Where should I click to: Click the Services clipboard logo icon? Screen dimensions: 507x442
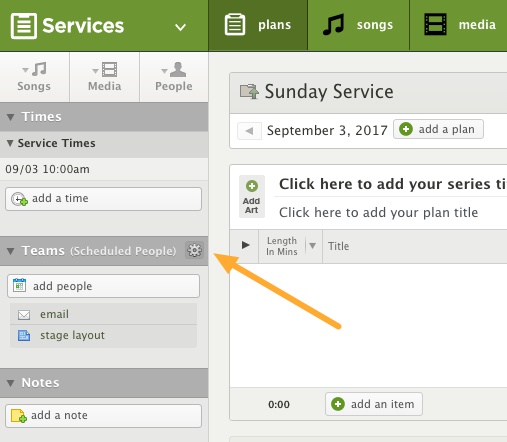(x=24, y=26)
